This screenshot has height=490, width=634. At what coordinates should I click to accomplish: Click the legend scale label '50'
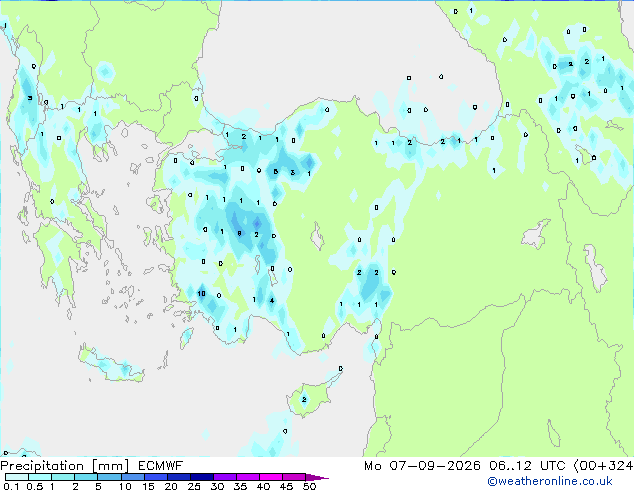[309, 486]
